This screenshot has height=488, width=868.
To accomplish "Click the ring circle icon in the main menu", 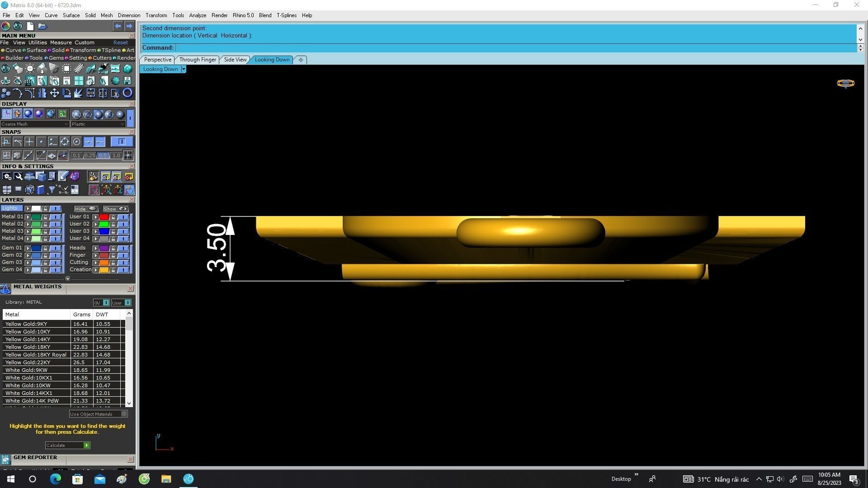I will (x=127, y=93).
